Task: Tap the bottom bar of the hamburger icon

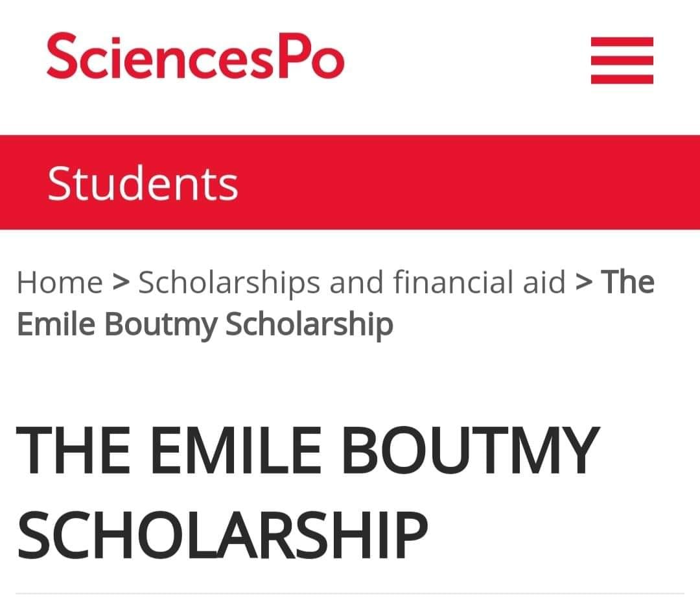Action: click(x=622, y=80)
